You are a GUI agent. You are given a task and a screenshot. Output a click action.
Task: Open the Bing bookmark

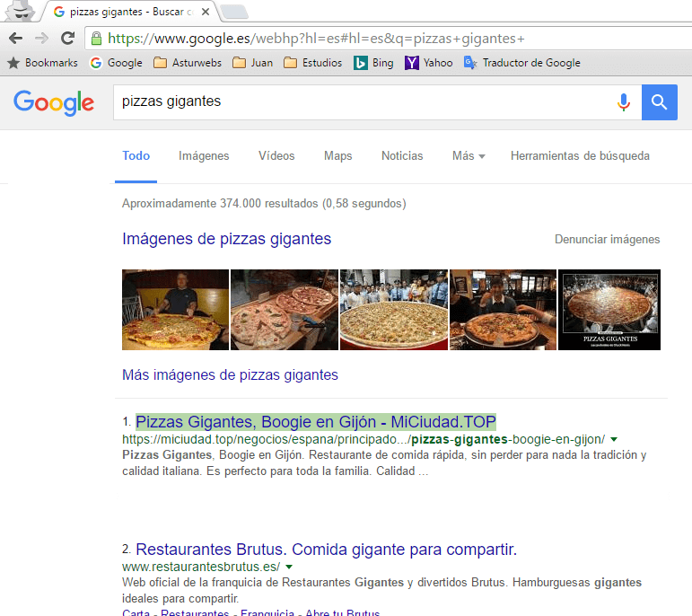373,63
